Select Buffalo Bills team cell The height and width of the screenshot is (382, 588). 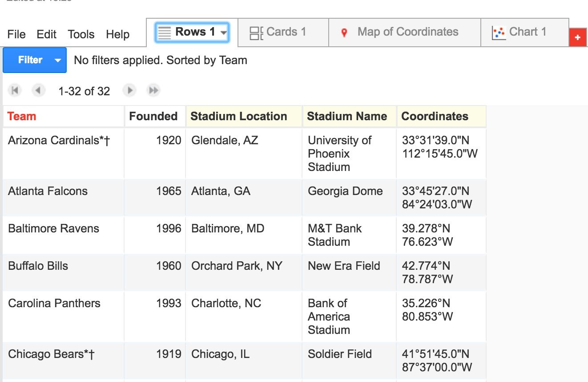[x=64, y=273]
